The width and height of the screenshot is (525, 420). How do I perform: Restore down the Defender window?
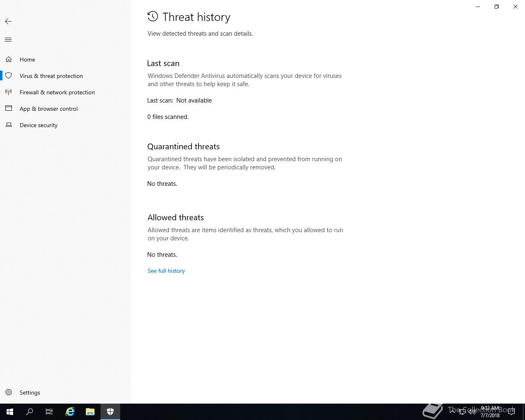tap(497, 7)
